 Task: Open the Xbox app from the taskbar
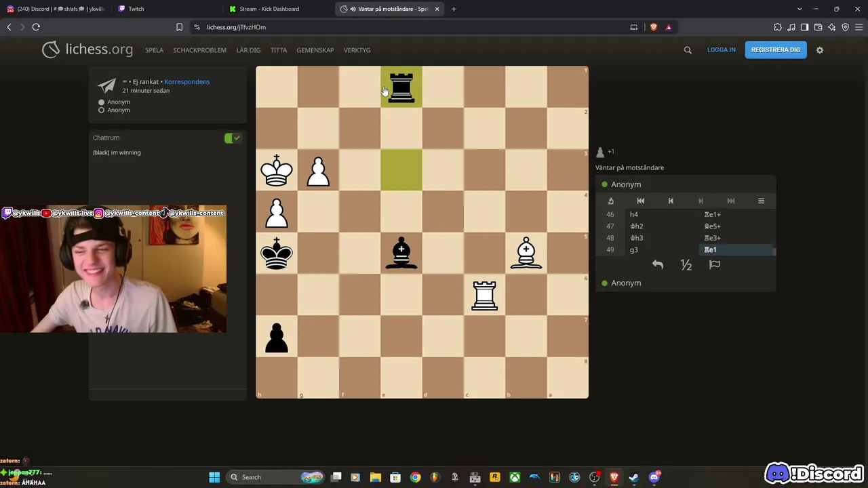pyautogui.click(x=515, y=477)
